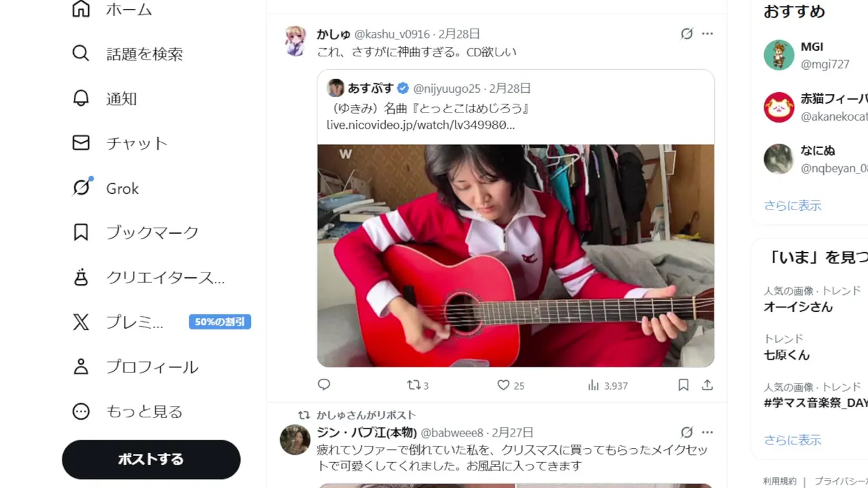View analytics showing 3,937 views

(x=608, y=385)
